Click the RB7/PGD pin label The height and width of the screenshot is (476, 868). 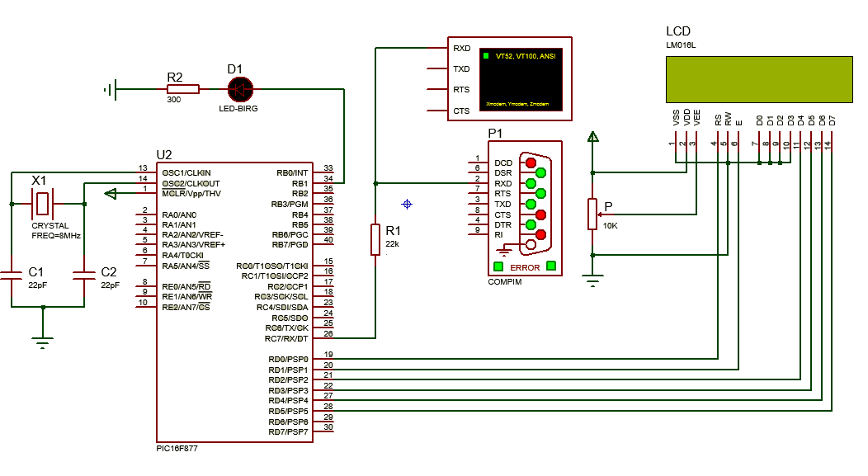[290, 245]
